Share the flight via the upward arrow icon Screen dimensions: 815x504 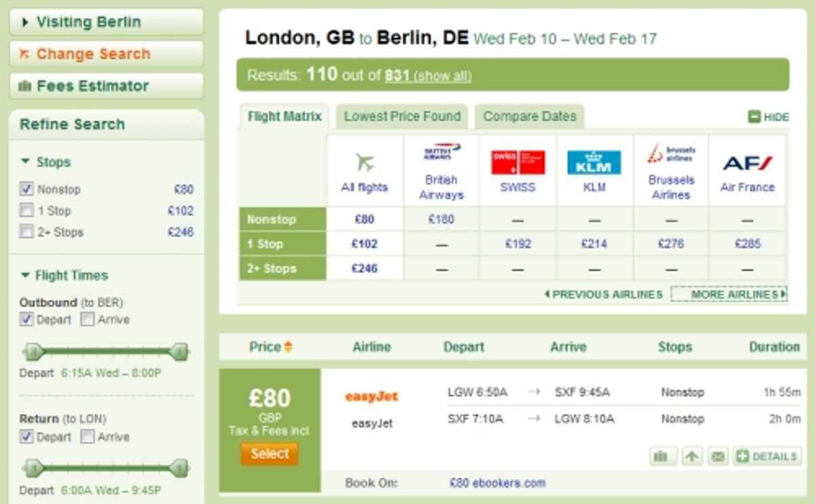coord(691,456)
